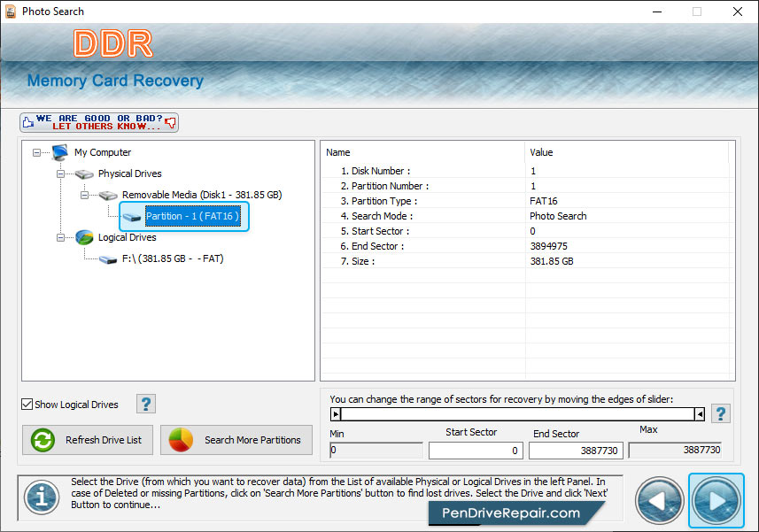Click the End Sector input field

coord(576,451)
